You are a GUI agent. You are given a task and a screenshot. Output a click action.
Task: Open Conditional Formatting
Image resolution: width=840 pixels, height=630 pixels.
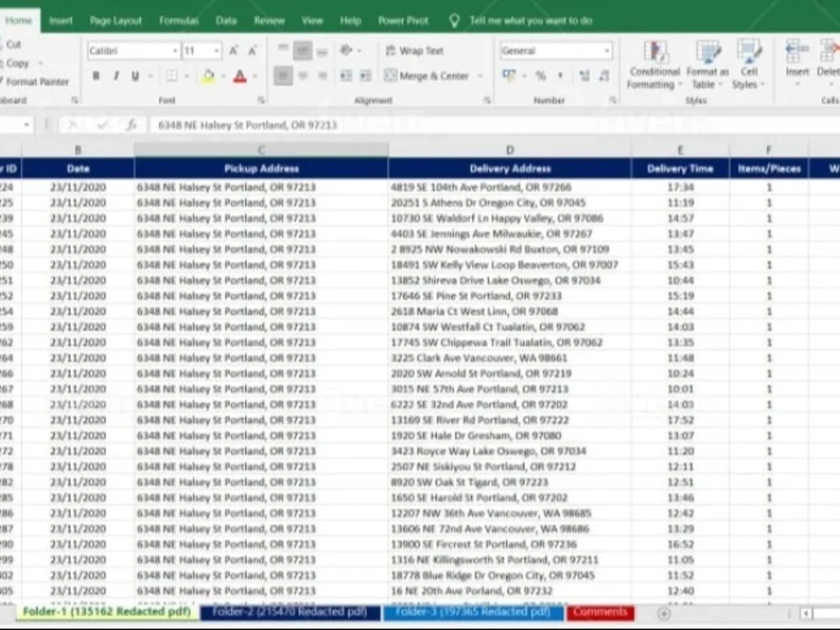point(654,65)
